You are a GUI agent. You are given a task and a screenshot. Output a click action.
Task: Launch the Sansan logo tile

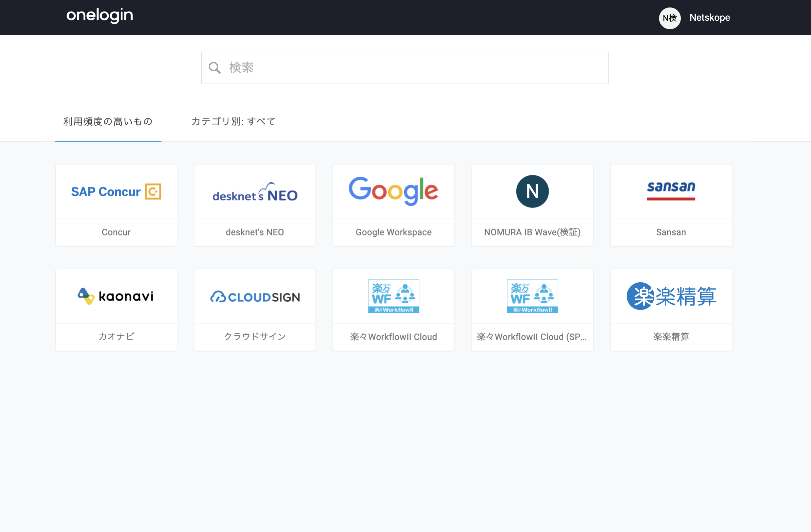point(671,190)
